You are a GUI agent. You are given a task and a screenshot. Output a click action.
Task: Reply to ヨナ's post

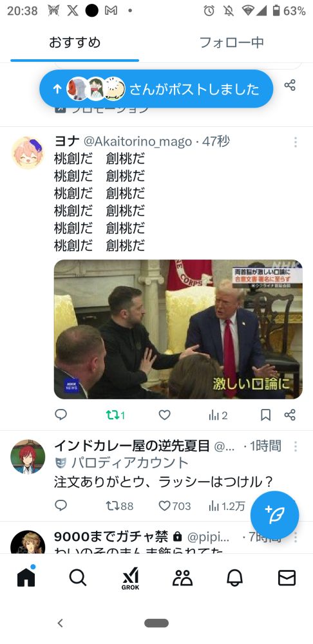tap(61, 415)
